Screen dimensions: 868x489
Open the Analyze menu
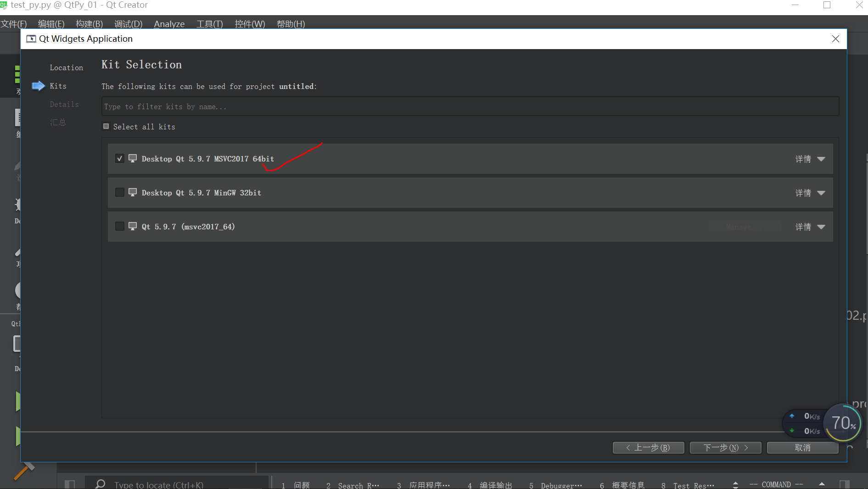[x=169, y=24]
